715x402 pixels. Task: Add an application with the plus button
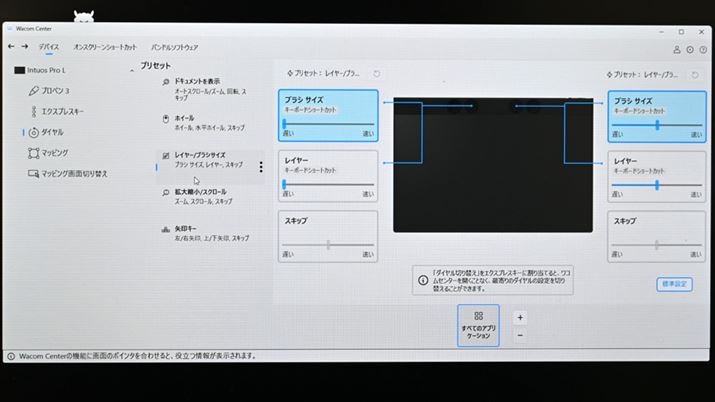tap(520, 317)
